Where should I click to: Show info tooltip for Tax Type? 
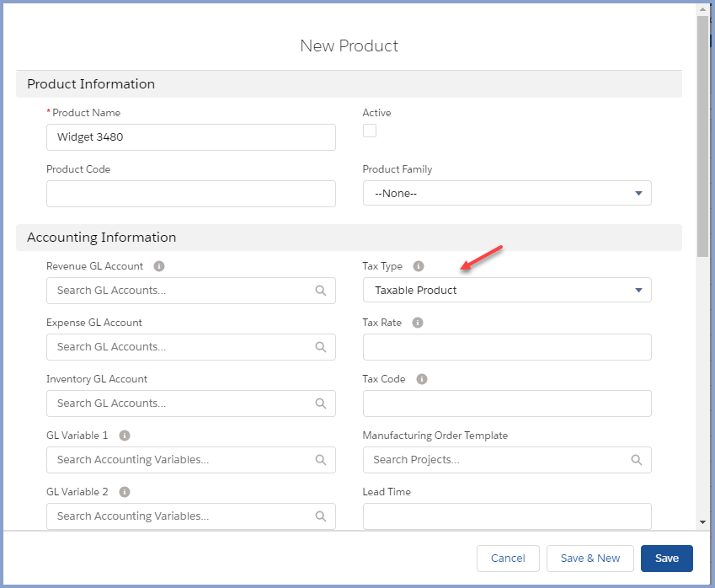[x=419, y=266]
